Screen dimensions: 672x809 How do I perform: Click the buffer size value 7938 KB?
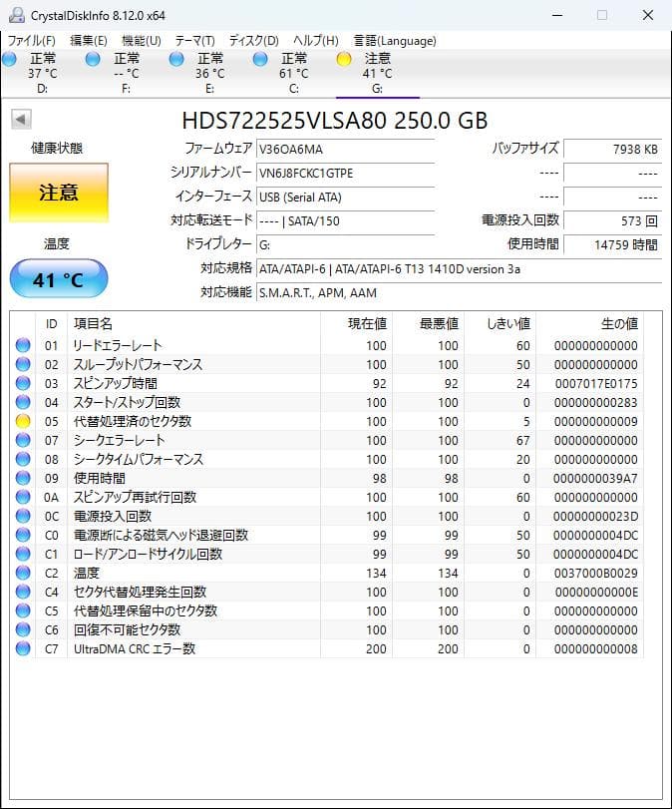coord(612,149)
